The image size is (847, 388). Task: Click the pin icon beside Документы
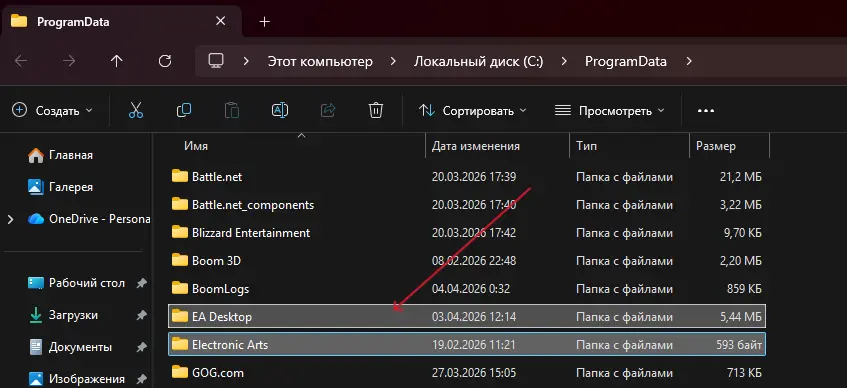(142, 347)
